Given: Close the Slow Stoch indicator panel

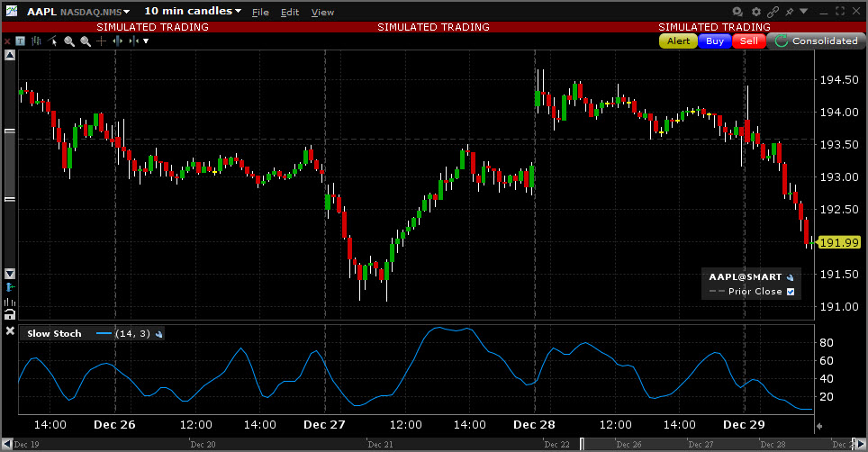Looking at the screenshot, I should pos(10,330).
